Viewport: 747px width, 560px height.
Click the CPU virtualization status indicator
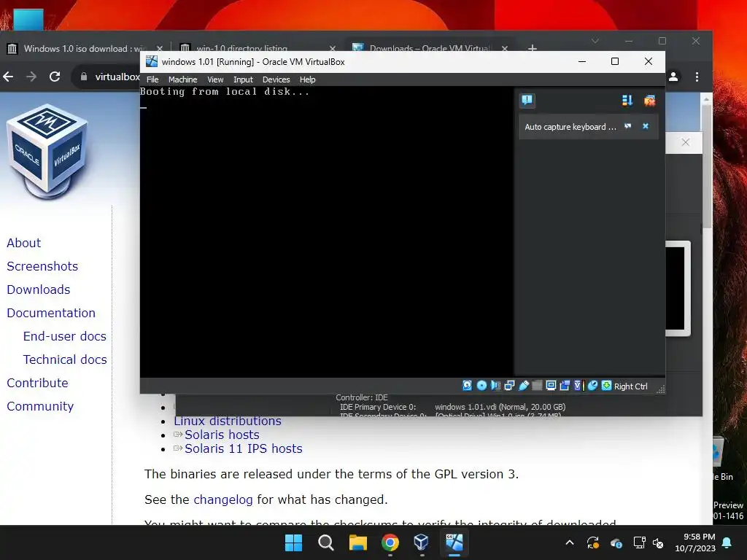(578, 386)
